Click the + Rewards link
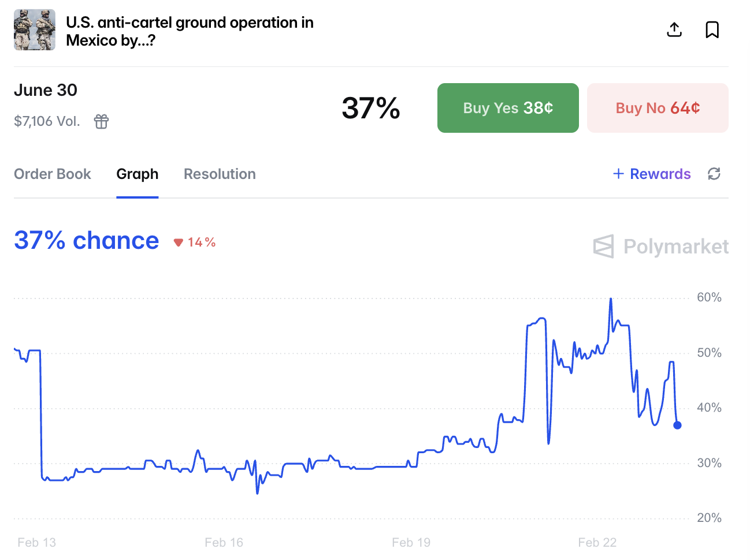The width and height of the screenshot is (750, 560). (x=652, y=174)
